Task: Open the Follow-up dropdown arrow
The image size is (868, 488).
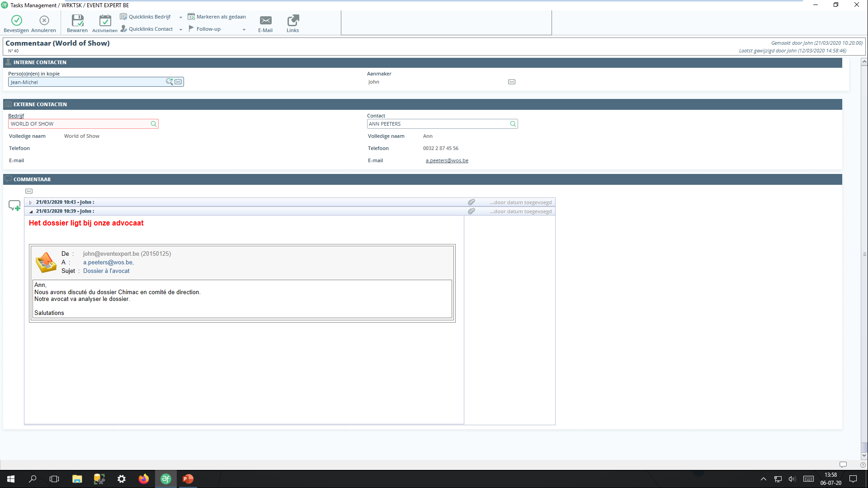Action: (x=244, y=29)
